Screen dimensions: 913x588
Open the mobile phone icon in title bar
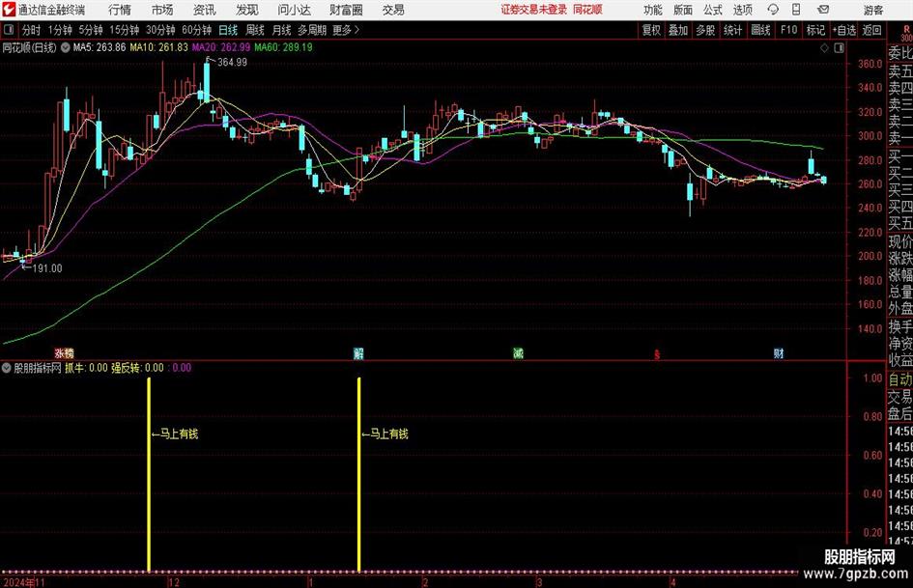[796, 10]
